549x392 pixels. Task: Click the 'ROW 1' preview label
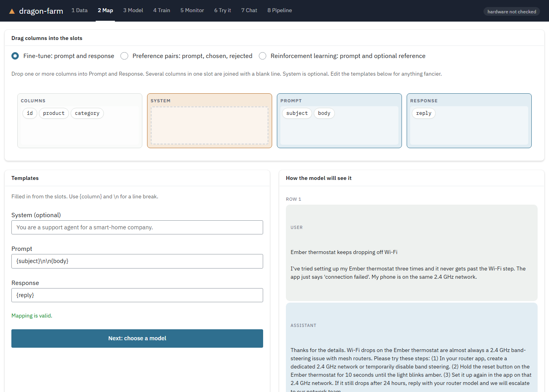pyautogui.click(x=293, y=199)
